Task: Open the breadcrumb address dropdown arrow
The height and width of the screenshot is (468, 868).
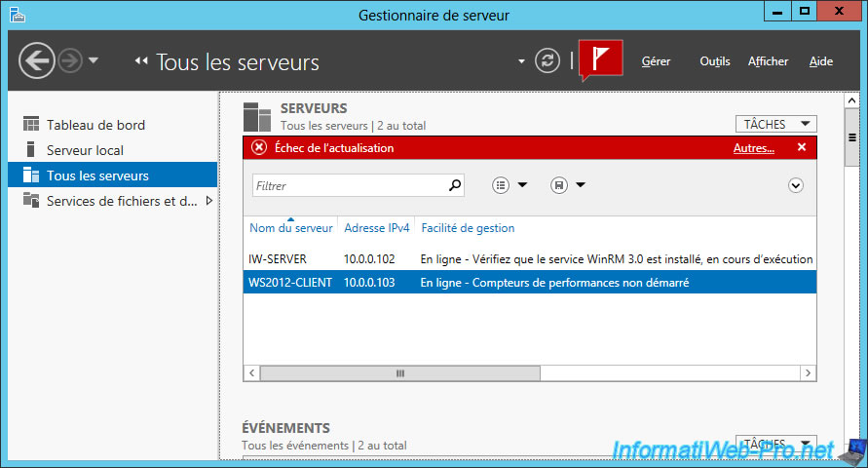Action: (521, 61)
